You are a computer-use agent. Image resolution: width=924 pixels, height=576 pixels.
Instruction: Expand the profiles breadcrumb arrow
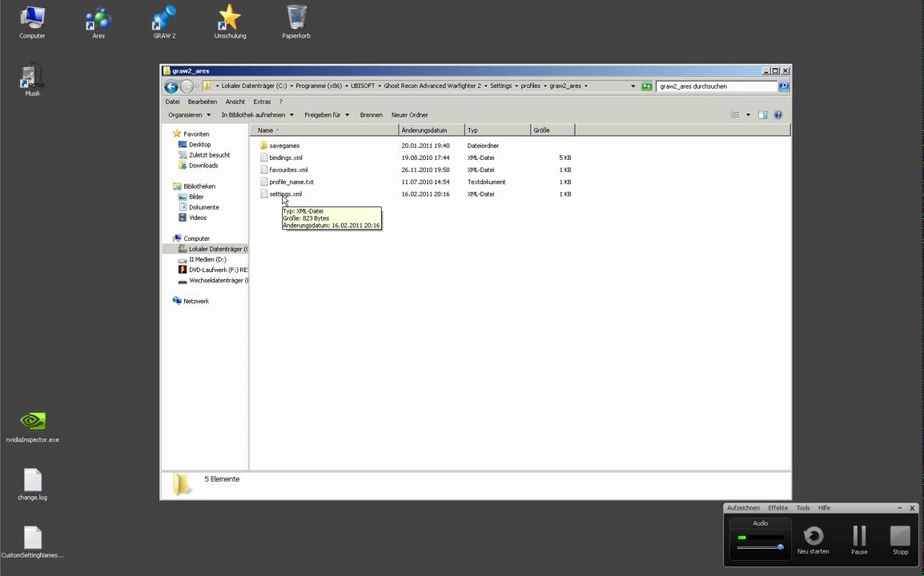[x=545, y=86]
